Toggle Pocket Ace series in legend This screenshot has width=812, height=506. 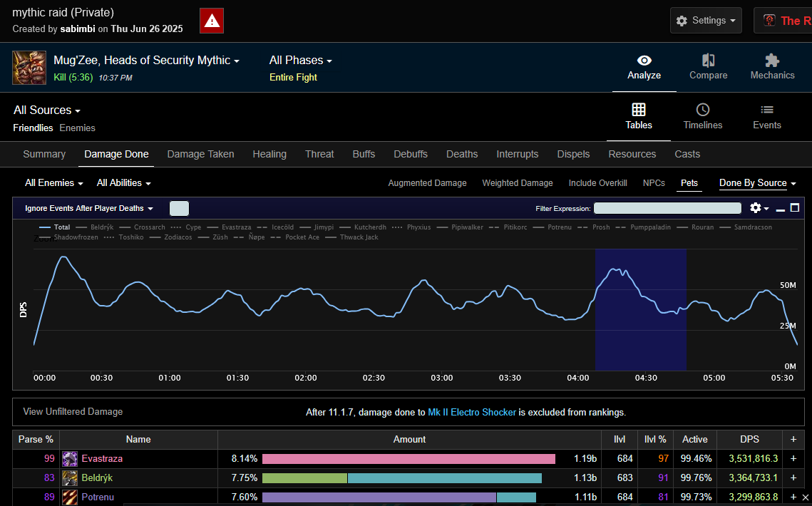(x=295, y=237)
